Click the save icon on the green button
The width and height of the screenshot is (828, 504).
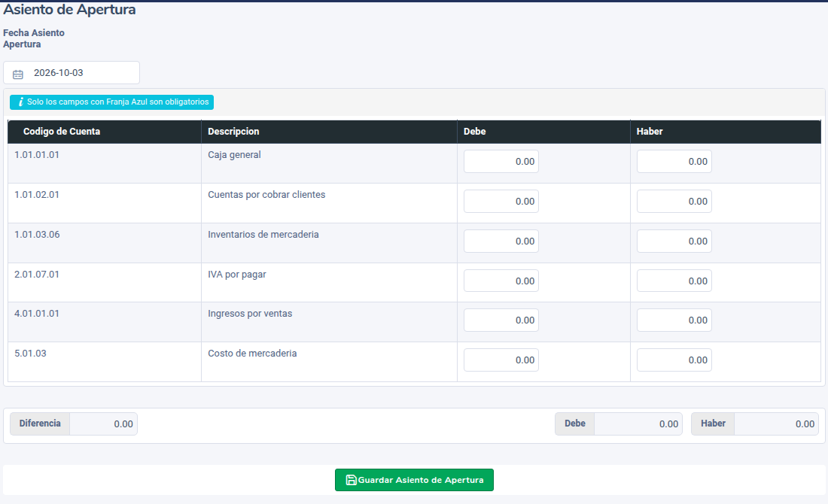click(351, 480)
